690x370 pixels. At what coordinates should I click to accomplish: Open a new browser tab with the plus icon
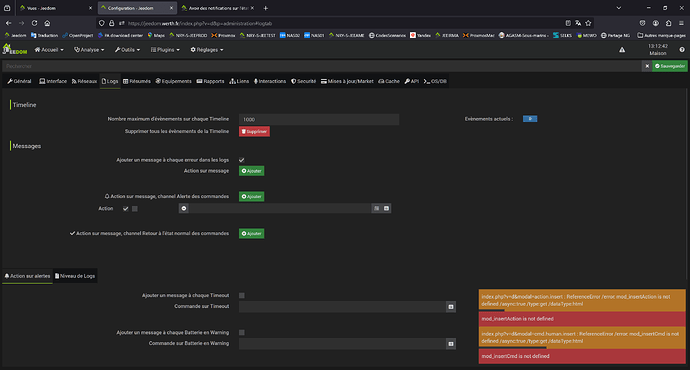(x=265, y=8)
